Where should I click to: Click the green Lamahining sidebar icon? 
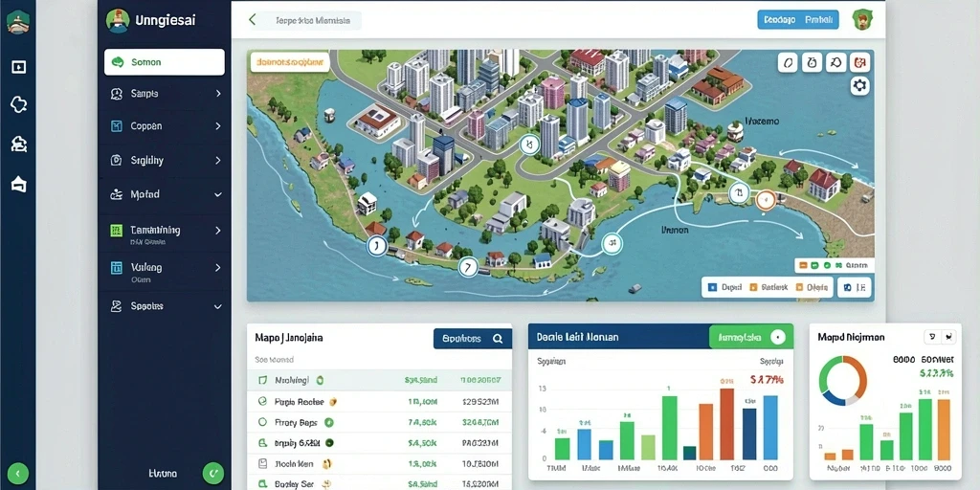116,231
